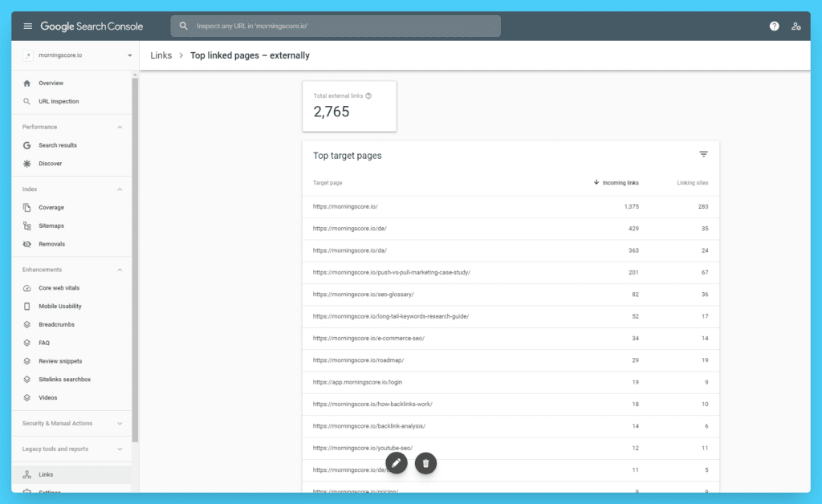The width and height of the screenshot is (822, 504).
Task: Click the Links network icon
Action: (x=26, y=474)
